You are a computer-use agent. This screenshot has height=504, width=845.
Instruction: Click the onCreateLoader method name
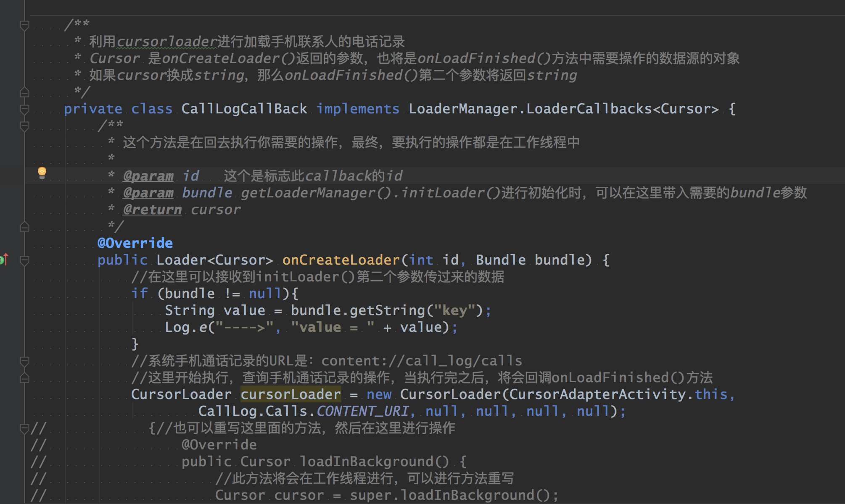click(x=341, y=260)
